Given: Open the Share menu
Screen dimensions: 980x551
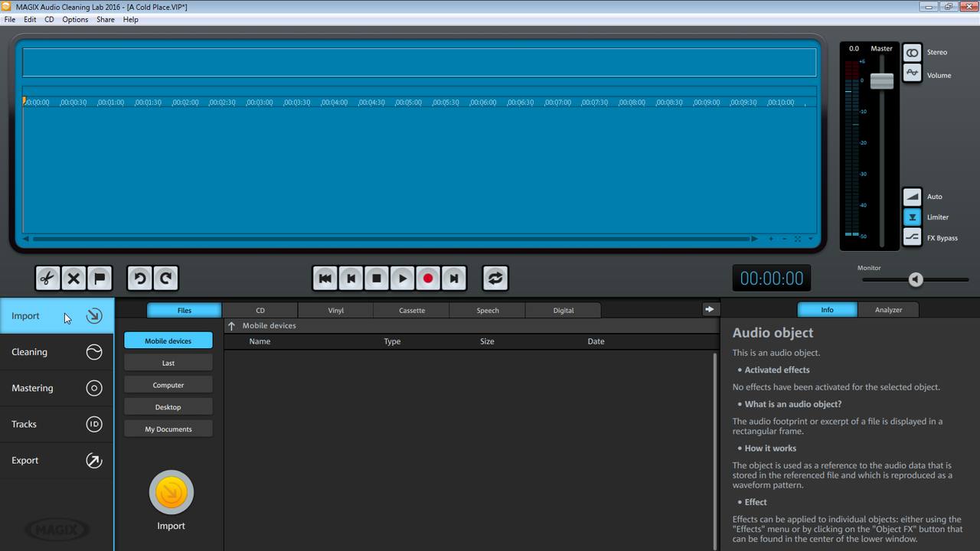Looking at the screenshot, I should pyautogui.click(x=106, y=19).
